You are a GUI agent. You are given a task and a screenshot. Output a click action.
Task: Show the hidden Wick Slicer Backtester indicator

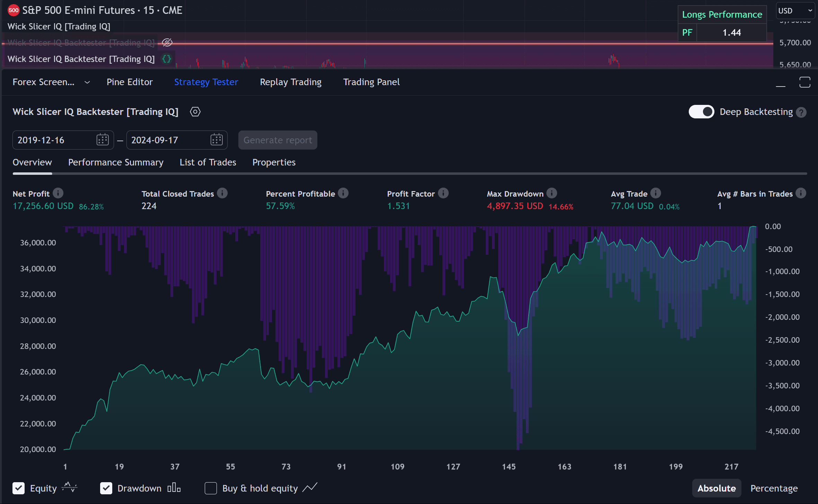[167, 43]
